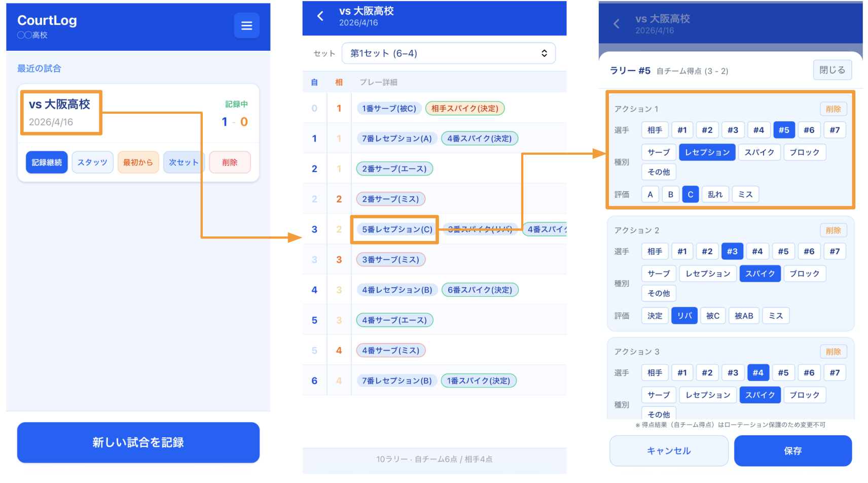Select ブロック type in Action 2
Screen dimensions: 868x483
coord(804,273)
